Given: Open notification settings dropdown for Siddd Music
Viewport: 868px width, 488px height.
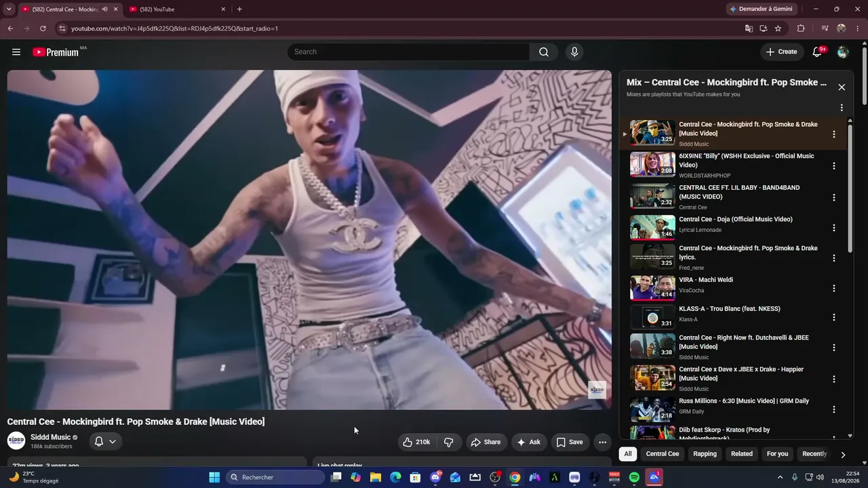Looking at the screenshot, I should [105, 441].
